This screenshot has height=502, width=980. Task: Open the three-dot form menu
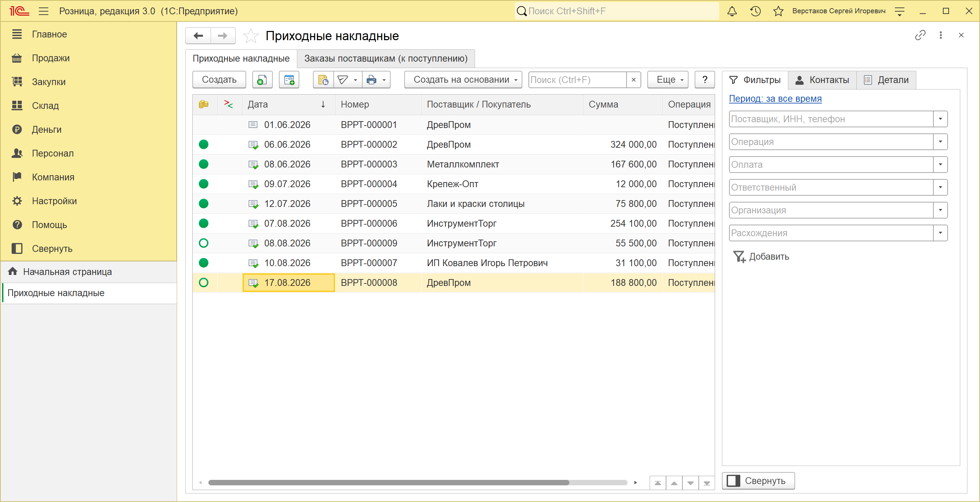click(x=941, y=35)
